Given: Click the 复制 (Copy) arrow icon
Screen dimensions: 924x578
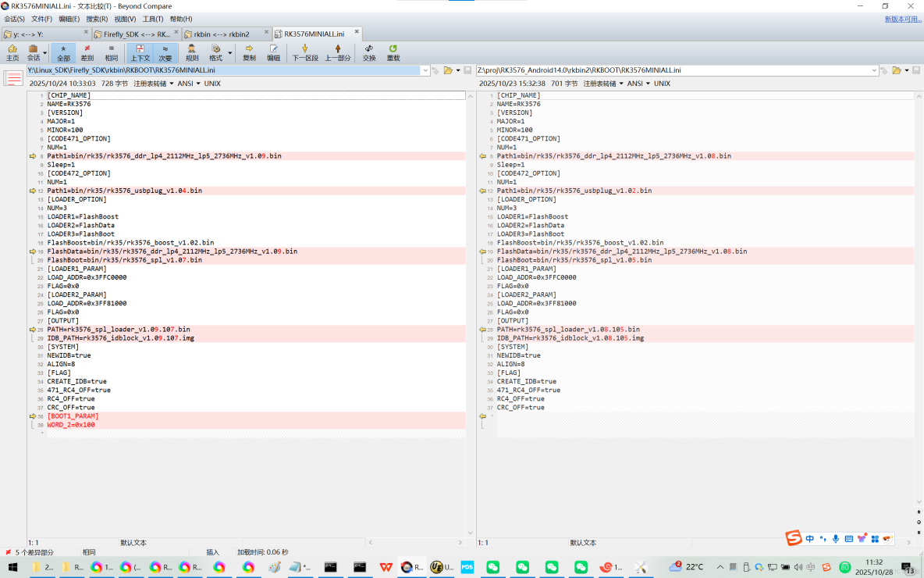Looking at the screenshot, I should 249,53.
